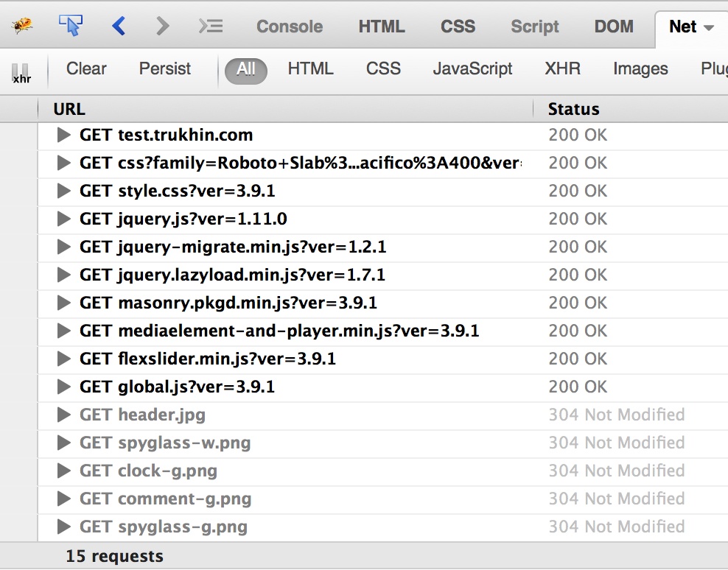Filter requests by Images
This screenshot has height=570, width=728.
pyautogui.click(x=640, y=69)
